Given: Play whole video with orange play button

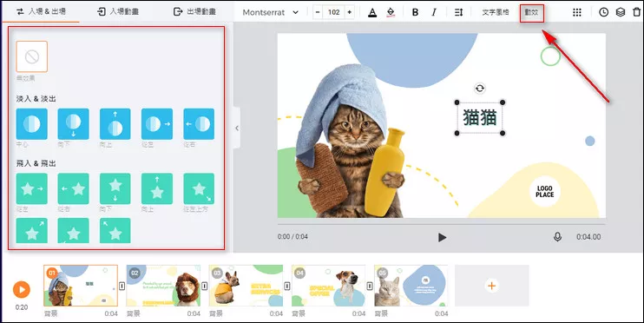Looking at the screenshot, I should pos(22,289).
